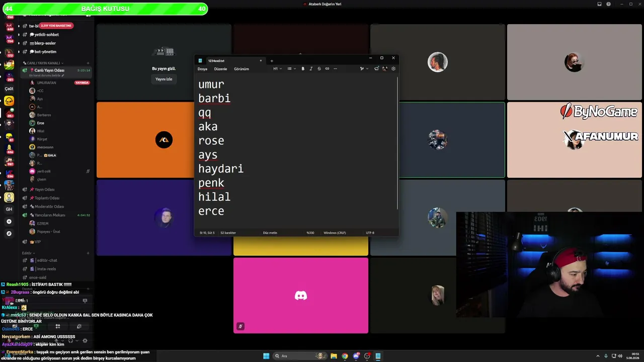Open the blerp-sesler channel
Image resolution: width=644 pixels, height=362 pixels.
(x=45, y=43)
